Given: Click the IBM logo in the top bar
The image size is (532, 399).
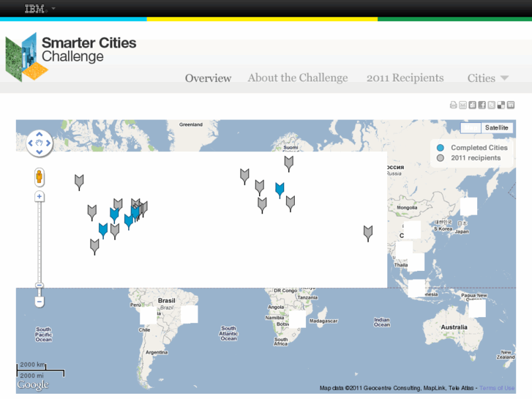Looking at the screenshot, I should [35, 9].
